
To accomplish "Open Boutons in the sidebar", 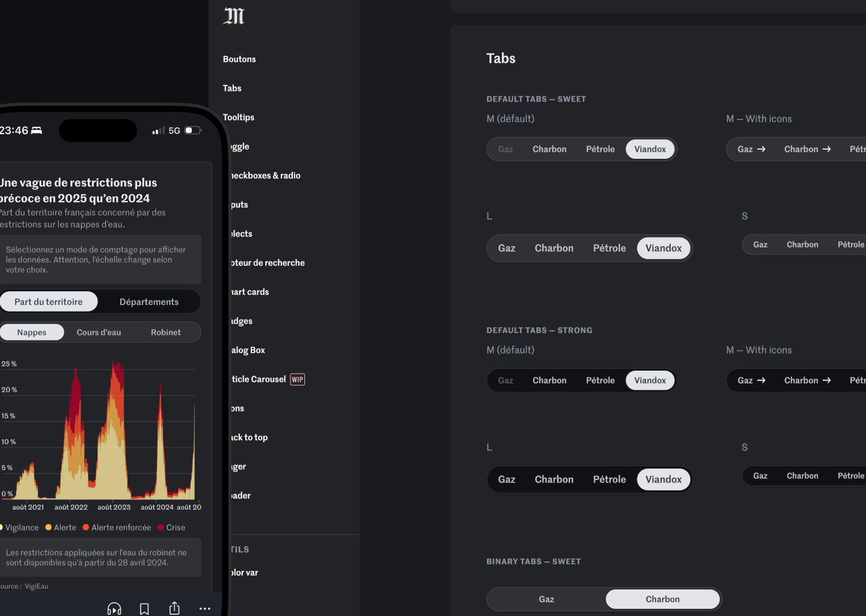I will [x=239, y=59].
